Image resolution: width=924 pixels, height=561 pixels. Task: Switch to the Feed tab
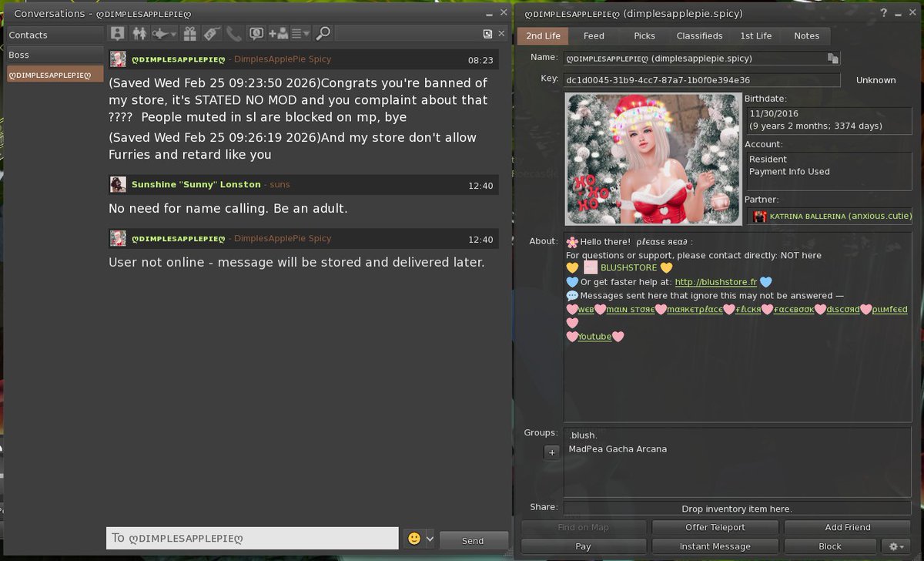tap(594, 35)
